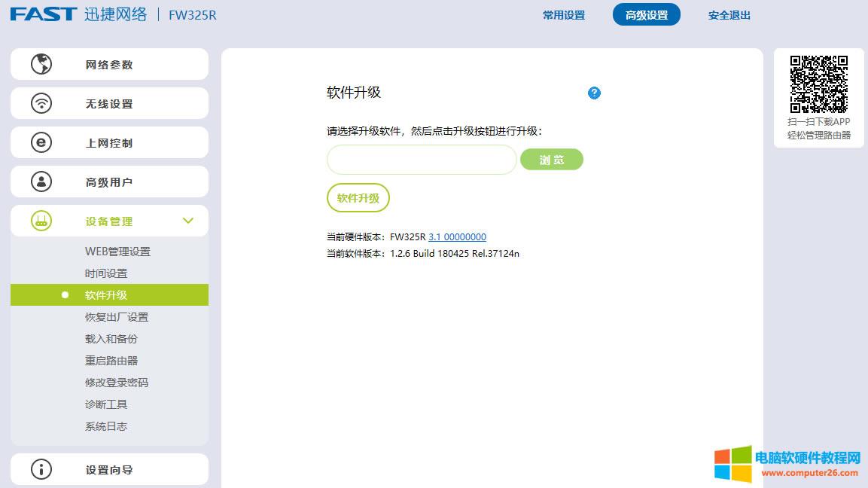Click the router icon for 设备管理
This screenshot has height=488, width=868.
41,221
